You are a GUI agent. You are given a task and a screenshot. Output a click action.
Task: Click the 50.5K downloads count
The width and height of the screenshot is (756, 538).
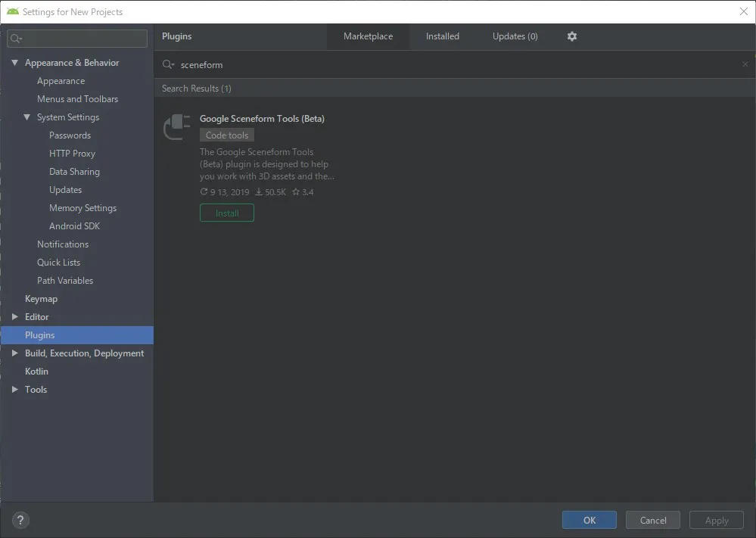click(270, 192)
